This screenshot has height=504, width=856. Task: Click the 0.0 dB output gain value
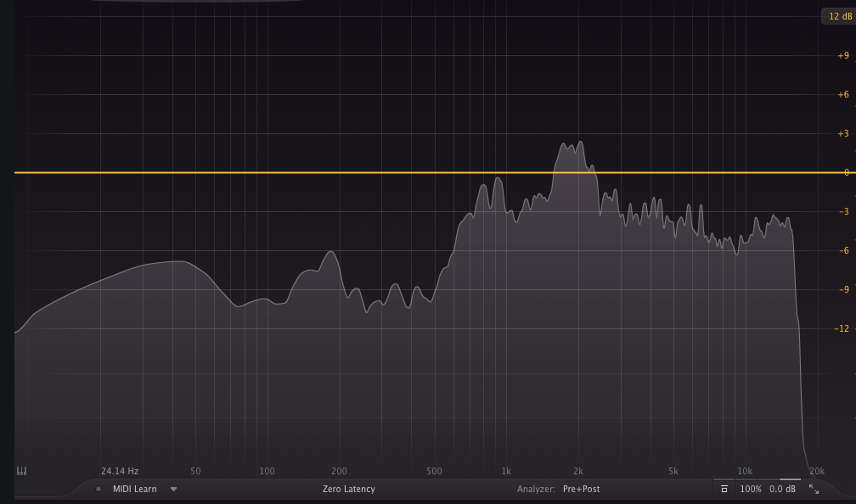[782, 489]
